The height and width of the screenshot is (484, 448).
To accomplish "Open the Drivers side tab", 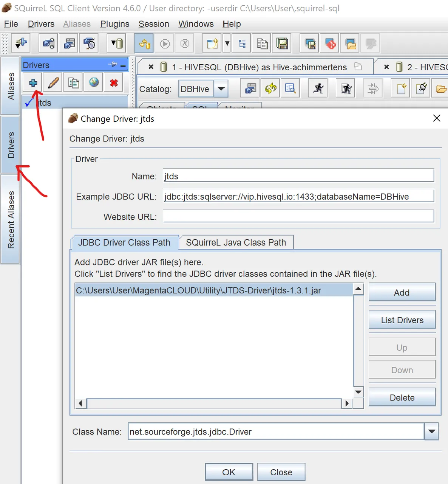I will click(x=11, y=145).
